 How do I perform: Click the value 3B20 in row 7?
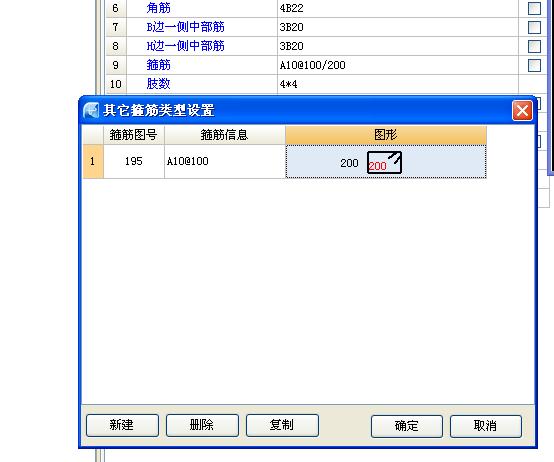[x=291, y=27]
